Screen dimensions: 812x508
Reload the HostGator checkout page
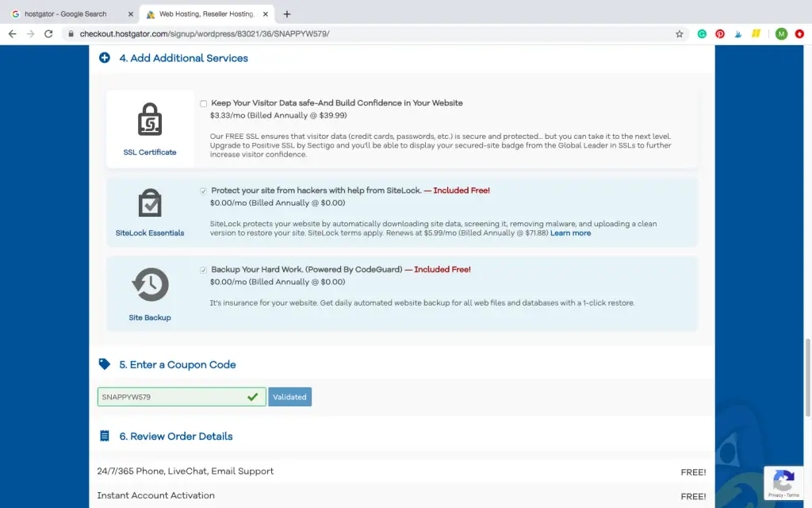[48, 33]
